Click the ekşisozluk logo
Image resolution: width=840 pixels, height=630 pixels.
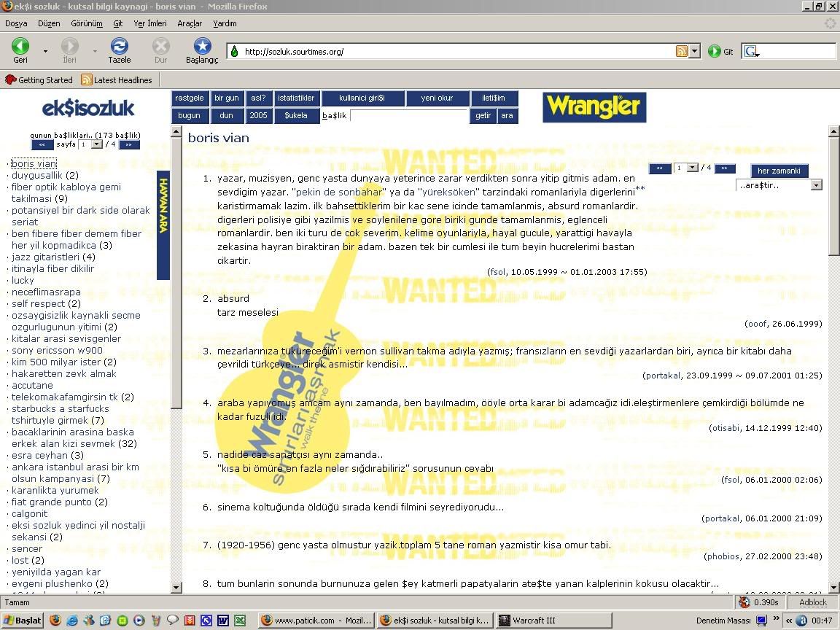[88, 108]
